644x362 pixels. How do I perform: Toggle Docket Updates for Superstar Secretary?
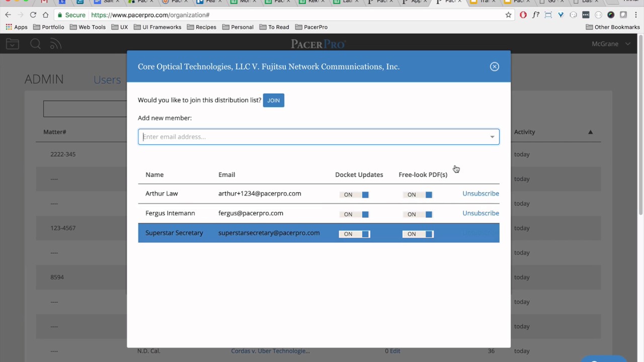pyautogui.click(x=354, y=234)
